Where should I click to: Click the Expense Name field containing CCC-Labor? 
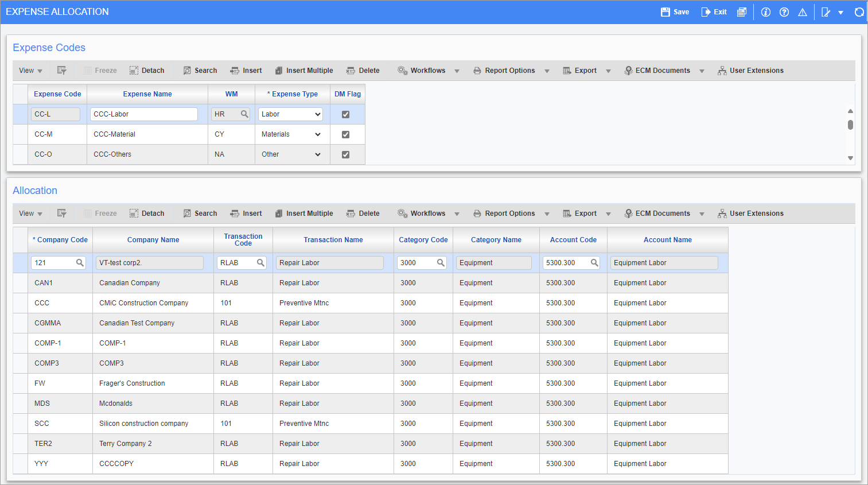143,114
